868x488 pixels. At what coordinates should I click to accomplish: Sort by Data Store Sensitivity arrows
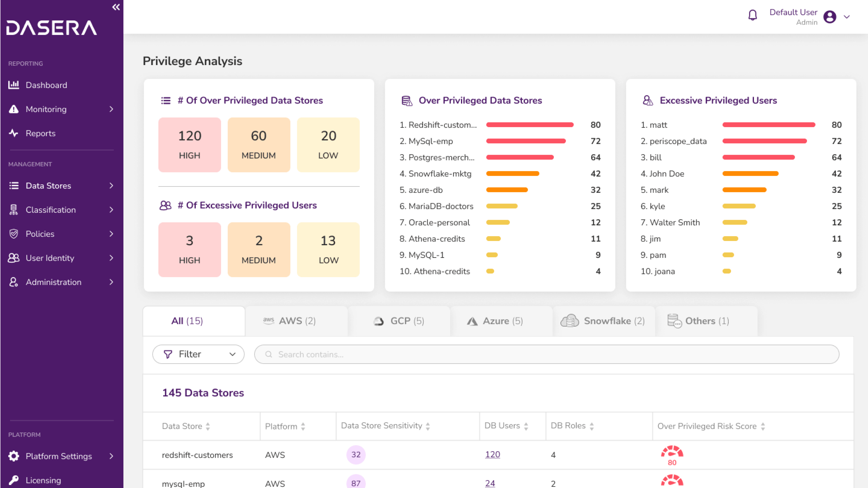click(x=428, y=426)
